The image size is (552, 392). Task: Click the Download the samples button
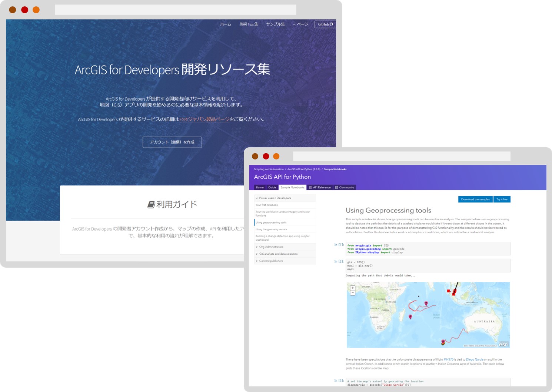[475, 199]
